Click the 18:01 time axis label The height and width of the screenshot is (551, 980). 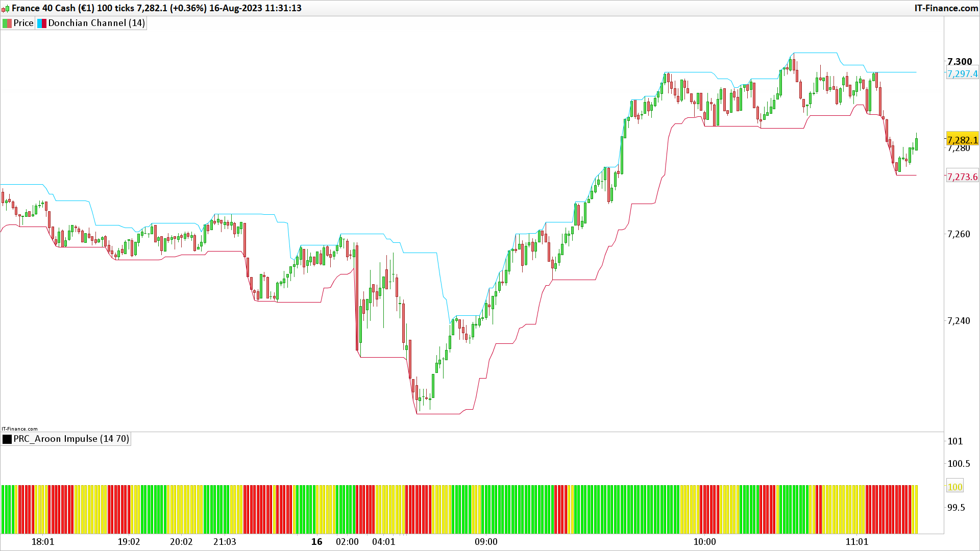coord(43,542)
